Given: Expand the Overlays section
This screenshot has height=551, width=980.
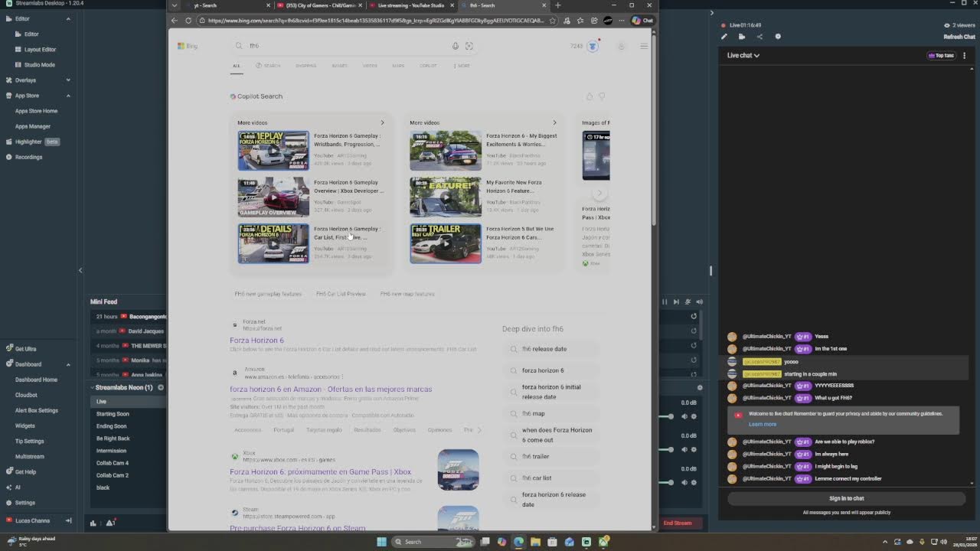Looking at the screenshot, I should [x=68, y=80].
